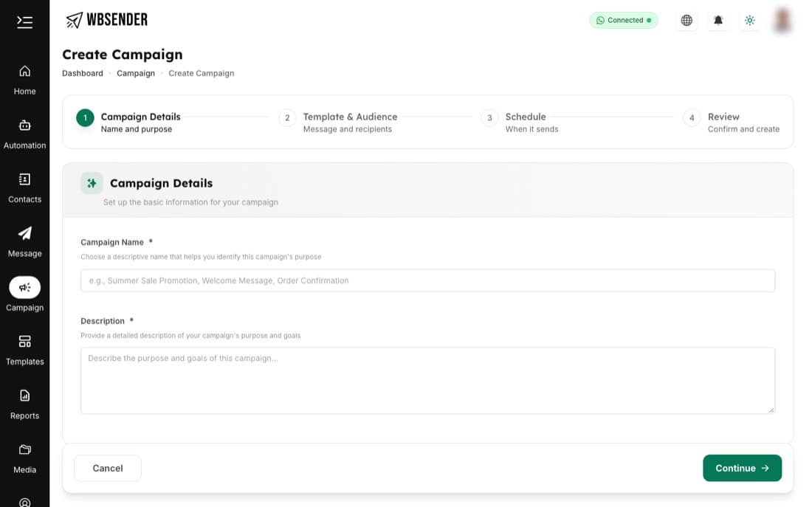The height and width of the screenshot is (507, 812).
Task: Go to the Dashboard breadcrumb
Action: coord(83,74)
